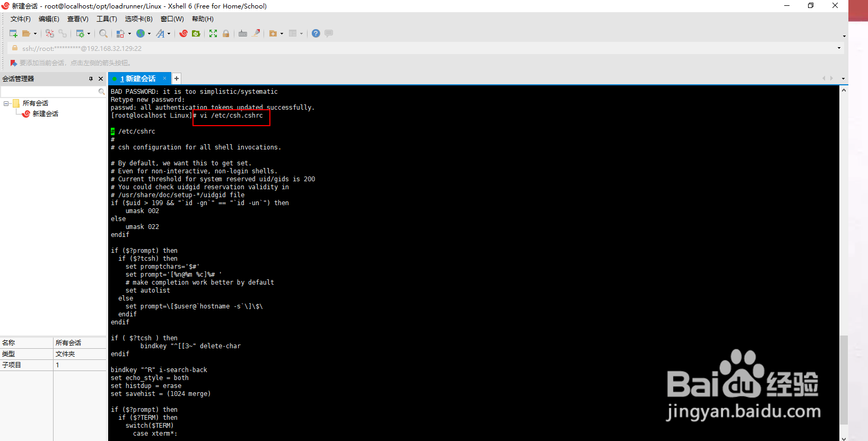The height and width of the screenshot is (441, 868).
Task: Expand the Font dropdown arrow
Action: [x=169, y=33]
